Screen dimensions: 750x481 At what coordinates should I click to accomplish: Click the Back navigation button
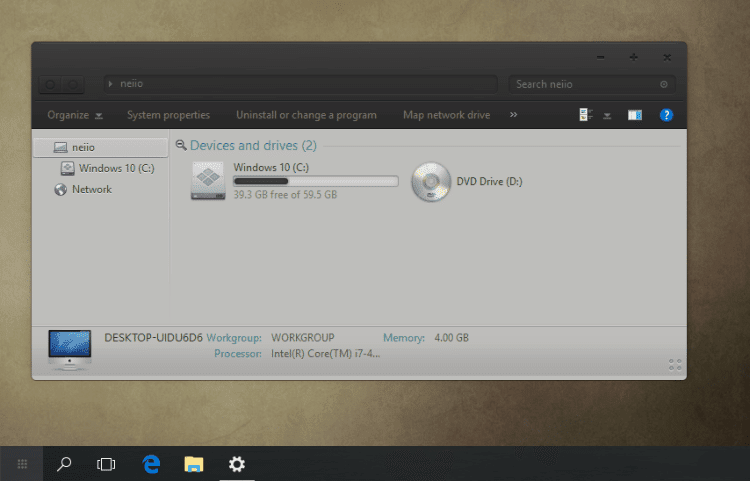tap(50, 85)
